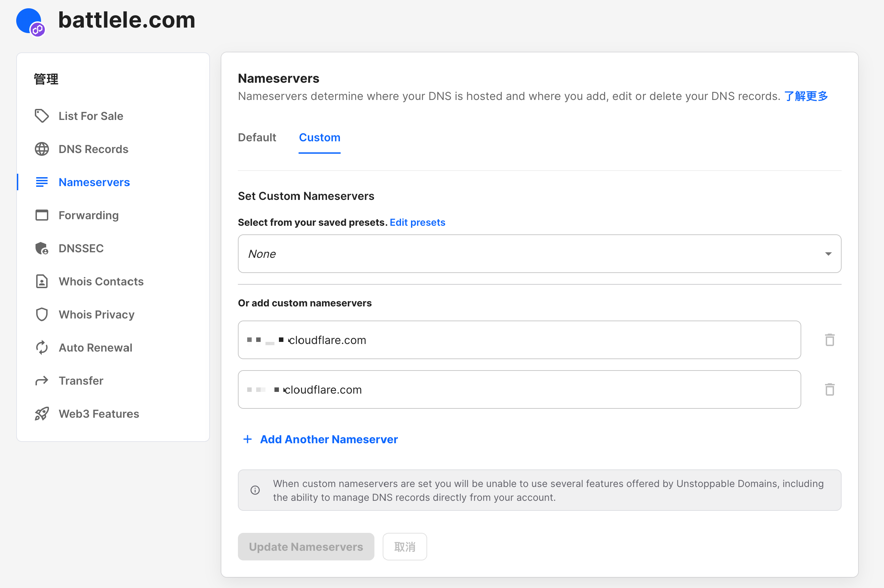884x588 pixels.
Task: Open Whois Privacy in the sidebar
Action: pos(97,314)
